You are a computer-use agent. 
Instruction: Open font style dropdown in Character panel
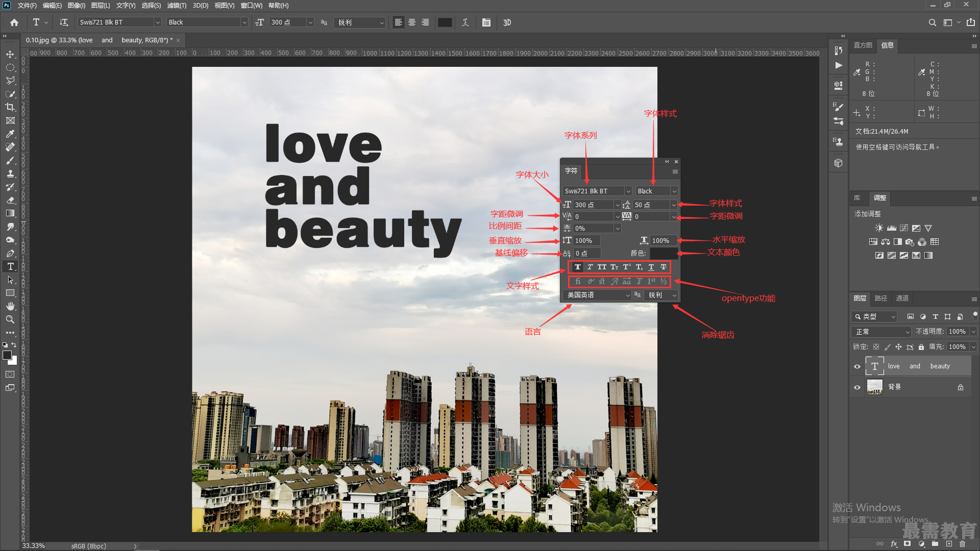click(674, 191)
